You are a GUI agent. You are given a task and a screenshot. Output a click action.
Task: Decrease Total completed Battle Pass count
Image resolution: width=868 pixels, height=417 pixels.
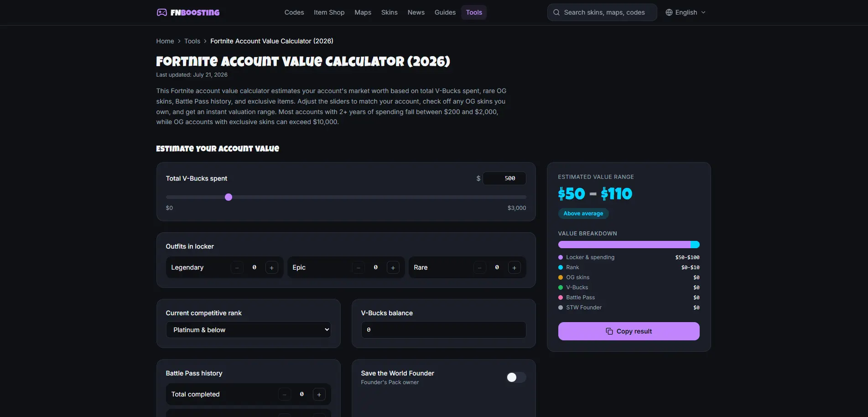[285, 395]
